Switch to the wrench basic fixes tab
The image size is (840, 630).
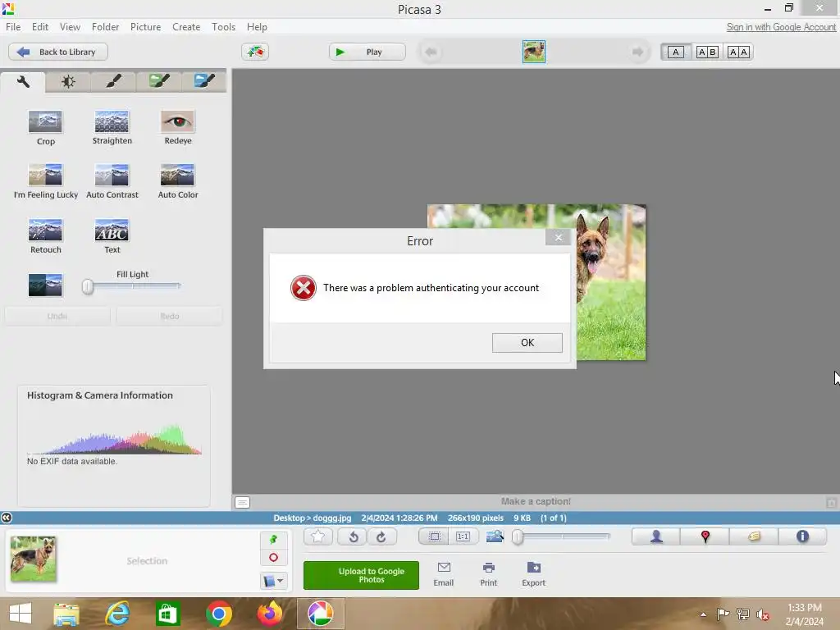coord(23,81)
